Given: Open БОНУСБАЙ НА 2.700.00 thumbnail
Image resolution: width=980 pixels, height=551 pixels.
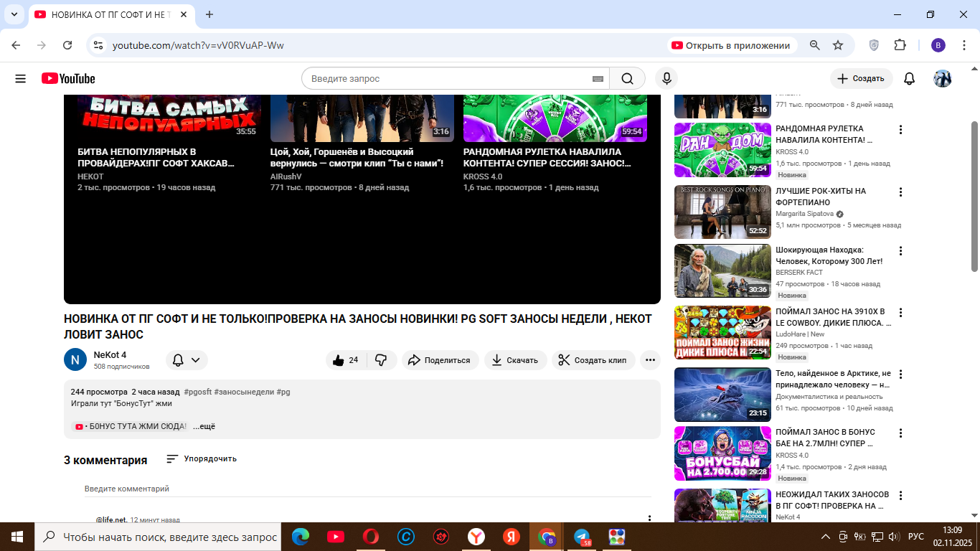Looking at the screenshot, I should coord(722,453).
